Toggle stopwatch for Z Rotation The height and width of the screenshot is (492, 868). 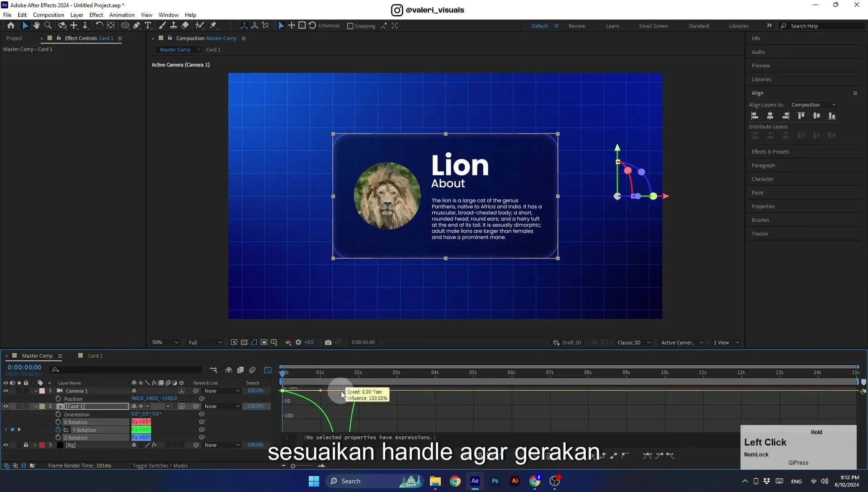(x=58, y=438)
